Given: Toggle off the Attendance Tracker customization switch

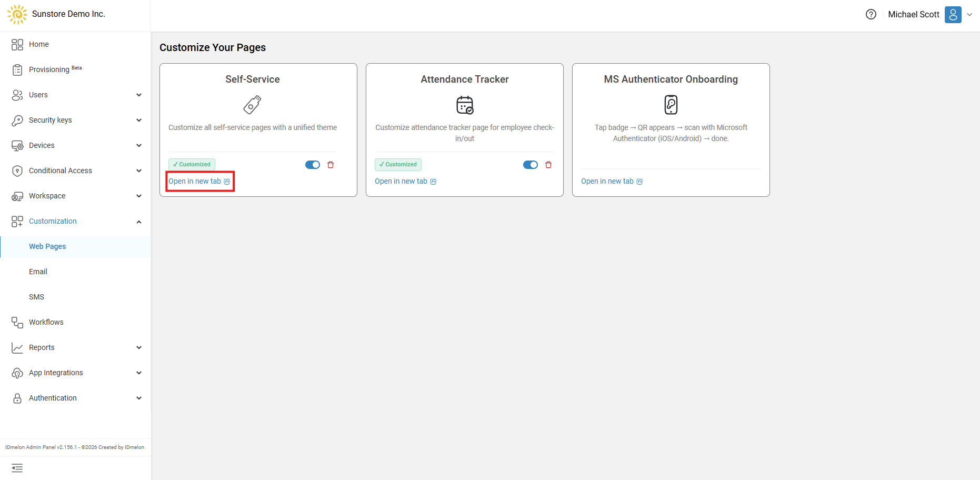Looking at the screenshot, I should pos(531,165).
